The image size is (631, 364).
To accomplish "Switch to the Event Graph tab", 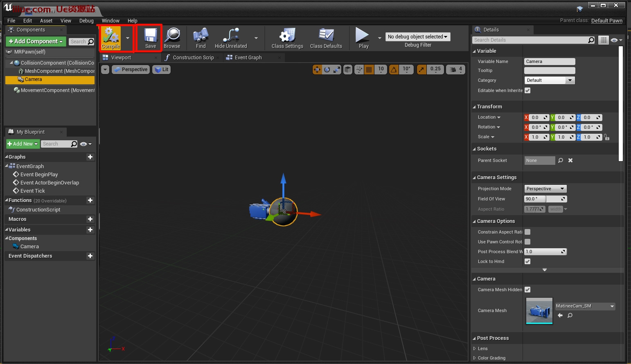I will click(248, 58).
